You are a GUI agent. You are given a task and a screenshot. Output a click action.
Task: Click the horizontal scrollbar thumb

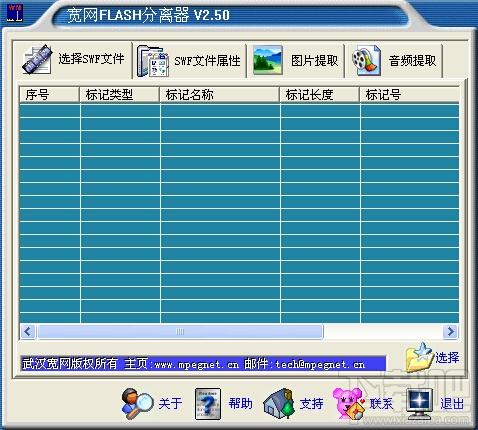click(180, 332)
